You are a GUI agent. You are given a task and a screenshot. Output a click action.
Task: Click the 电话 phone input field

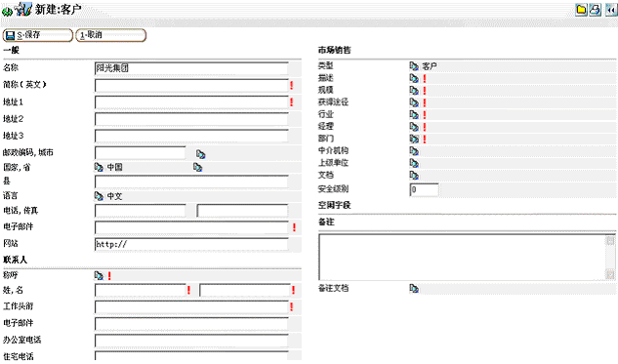(141, 211)
